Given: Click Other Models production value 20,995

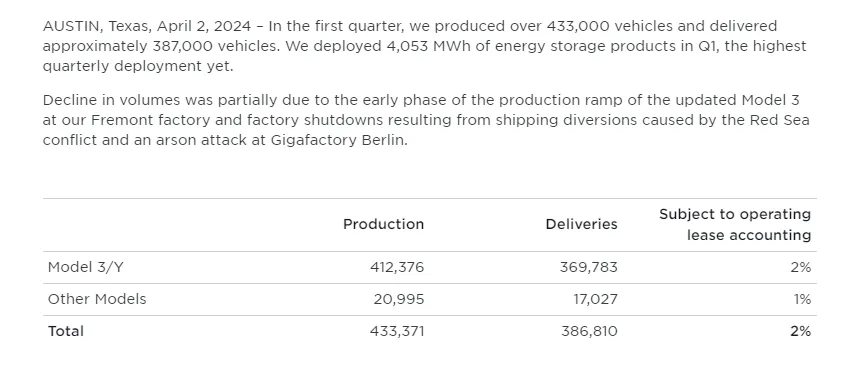Looking at the screenshot, I should (x=399, y=299).
